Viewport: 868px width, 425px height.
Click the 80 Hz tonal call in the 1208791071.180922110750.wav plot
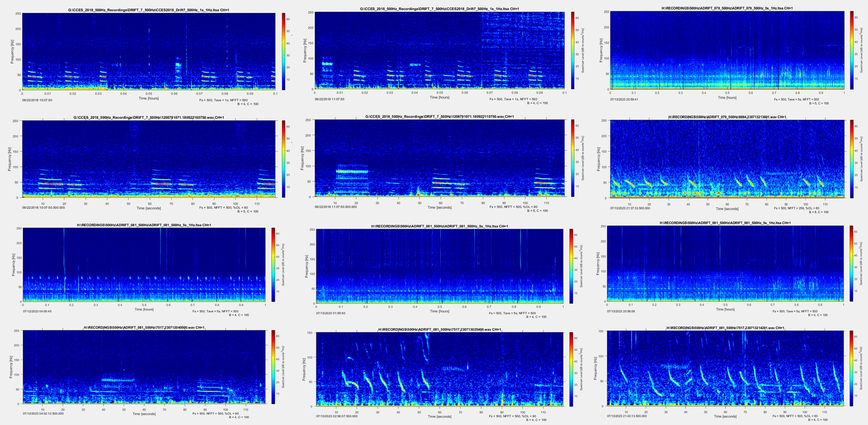click(x=352, y=171)
